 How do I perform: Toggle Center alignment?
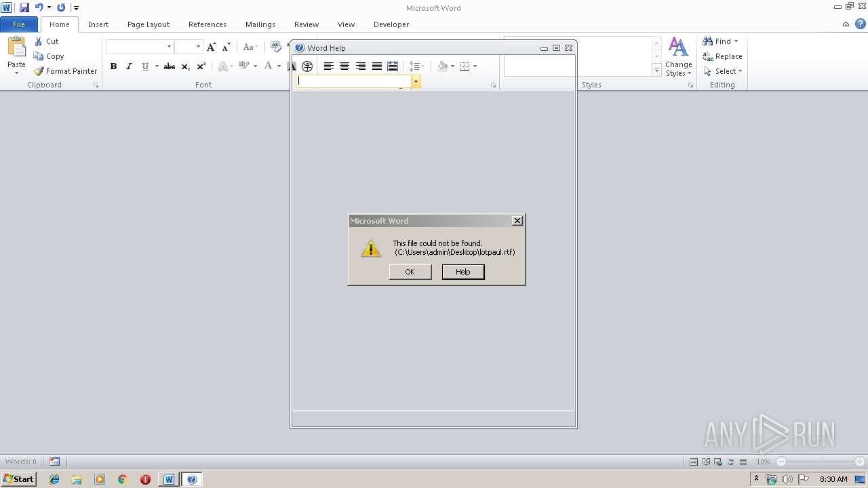pos(344,66)
